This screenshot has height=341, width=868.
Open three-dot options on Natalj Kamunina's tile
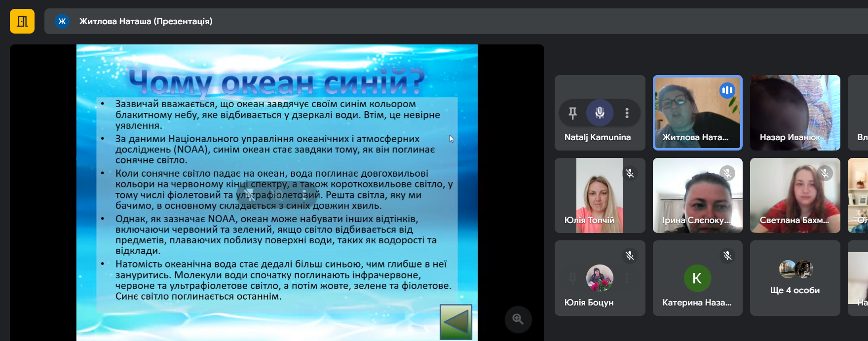pyautogui.click(x=627, y=113)
